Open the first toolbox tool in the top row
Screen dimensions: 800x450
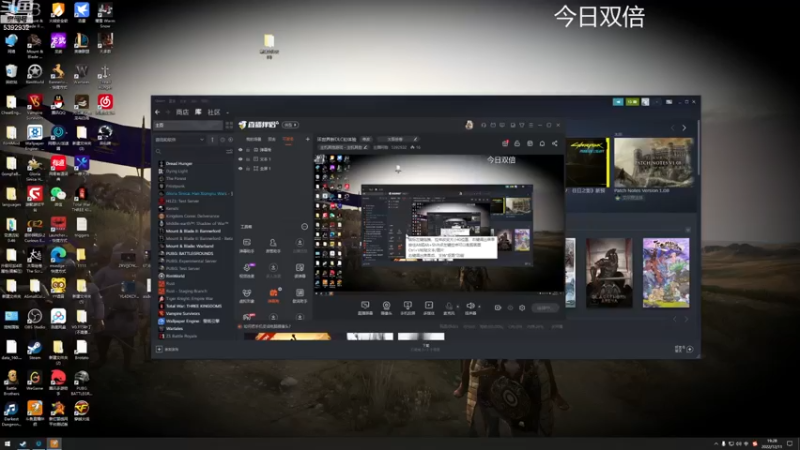[247, 245]
